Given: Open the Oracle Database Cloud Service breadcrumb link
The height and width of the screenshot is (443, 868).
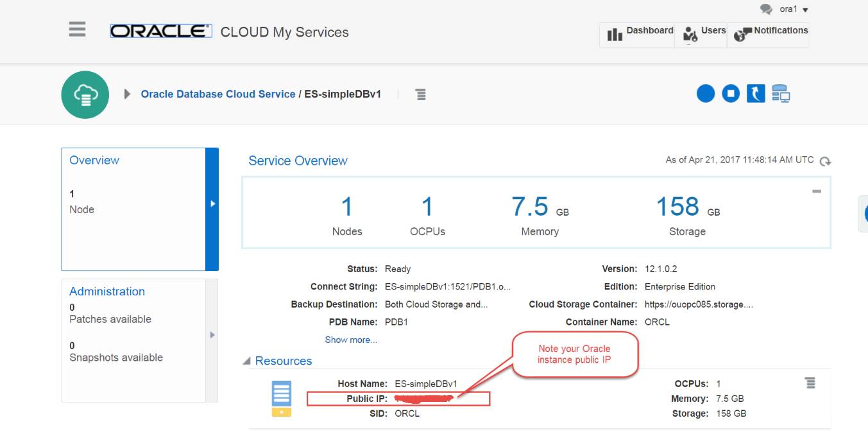Looking at the screenshot, I should pyautogui.click(x=218, y=94).
